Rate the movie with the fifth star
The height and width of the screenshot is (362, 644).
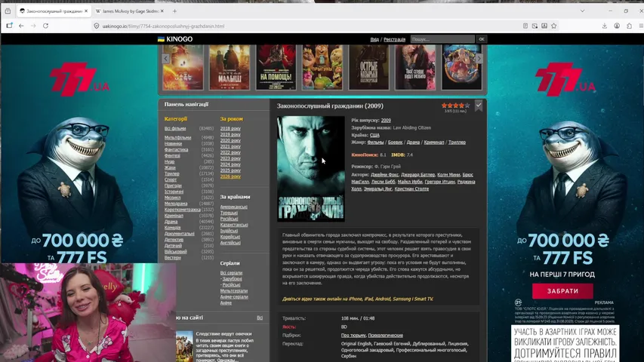467,106
